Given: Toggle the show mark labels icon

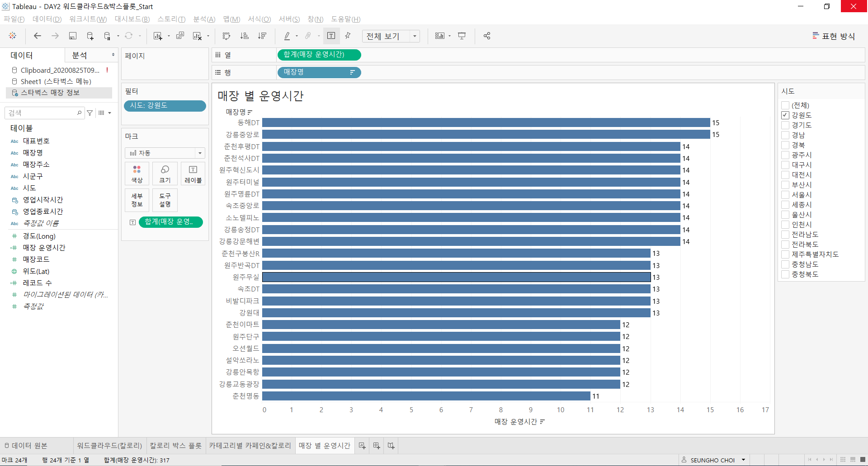Looking at the screenshot, I should (331, 36).
